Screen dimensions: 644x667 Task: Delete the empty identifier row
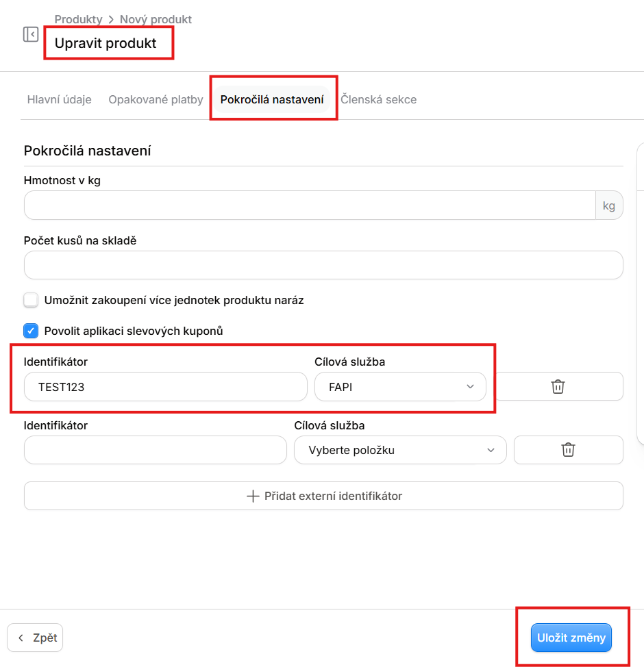tap(568, 450)
